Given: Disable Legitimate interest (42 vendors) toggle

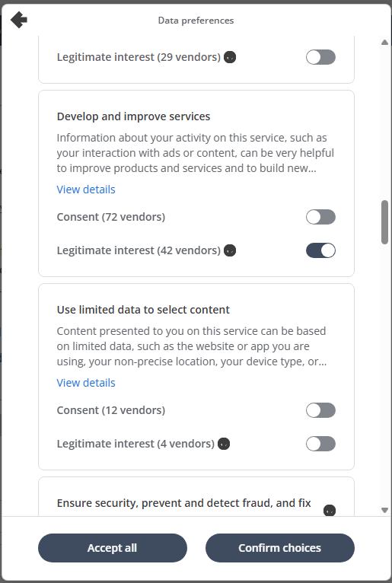Looking at the screenshot, I should (x=320, y=250).
